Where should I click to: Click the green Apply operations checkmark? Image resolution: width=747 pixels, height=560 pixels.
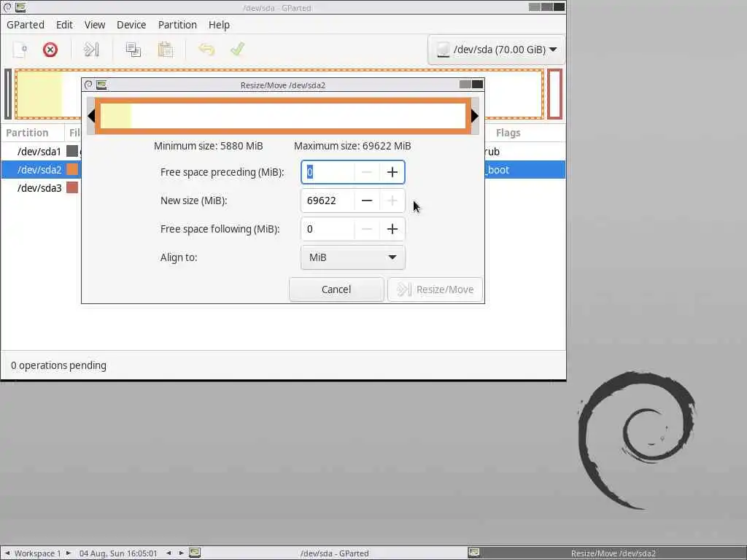[x=237, y=49]
